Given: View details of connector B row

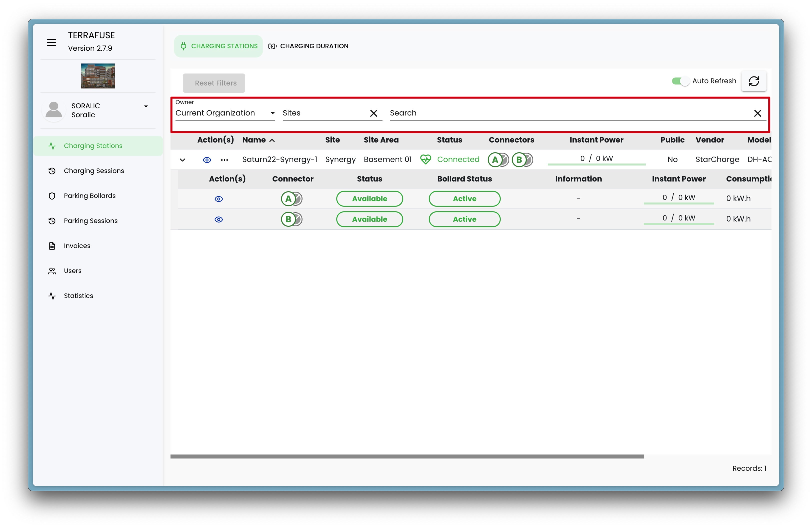Looking at the screenshot, I should (218, 219).
